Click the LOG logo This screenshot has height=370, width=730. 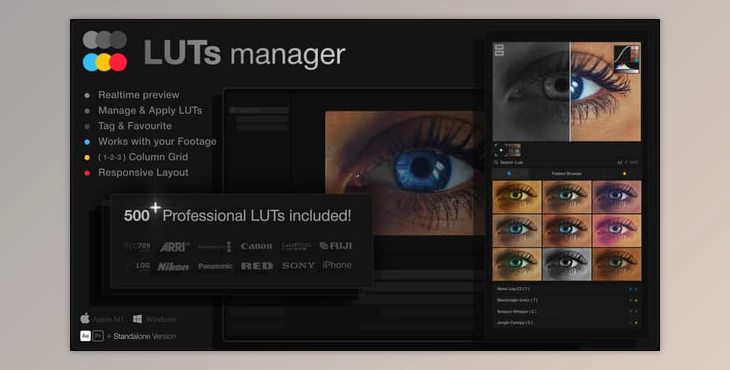(x=139, y=266)
